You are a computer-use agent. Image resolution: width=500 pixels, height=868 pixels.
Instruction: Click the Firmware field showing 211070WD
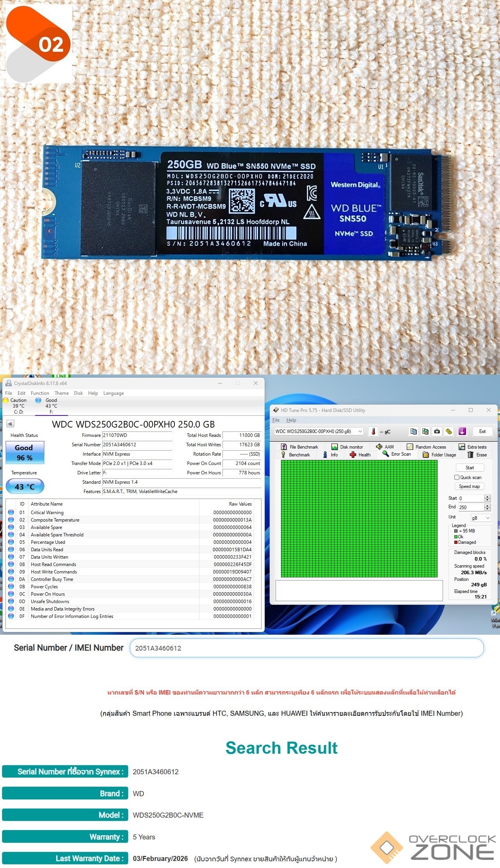coord(137,435)
